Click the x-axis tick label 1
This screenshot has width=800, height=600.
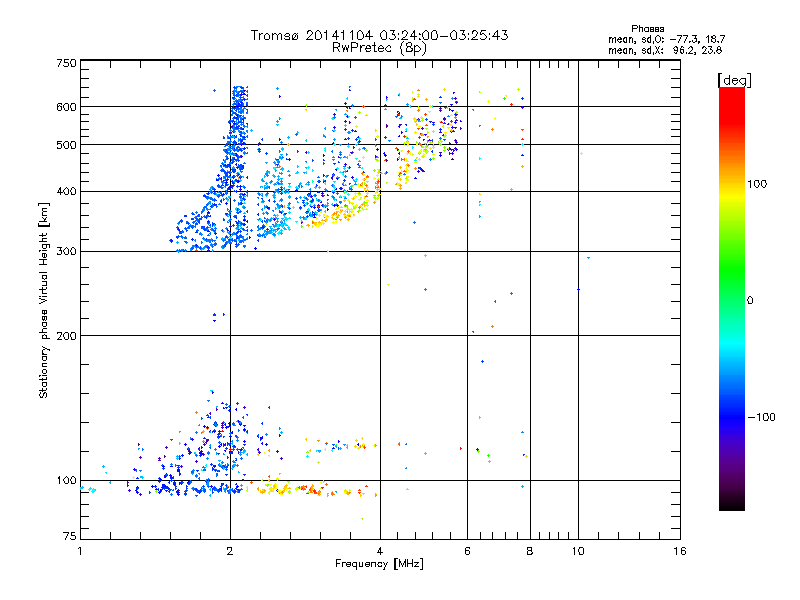[80, 551]
